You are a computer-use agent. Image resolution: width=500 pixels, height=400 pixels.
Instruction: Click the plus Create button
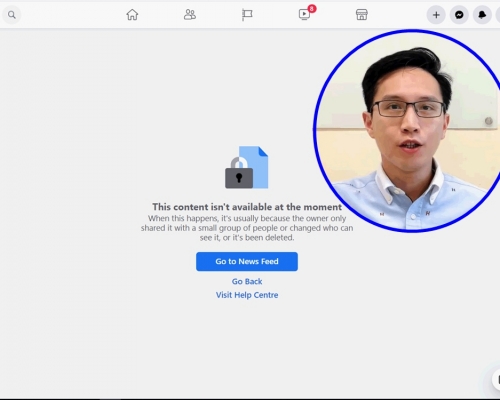pos(436,15)
